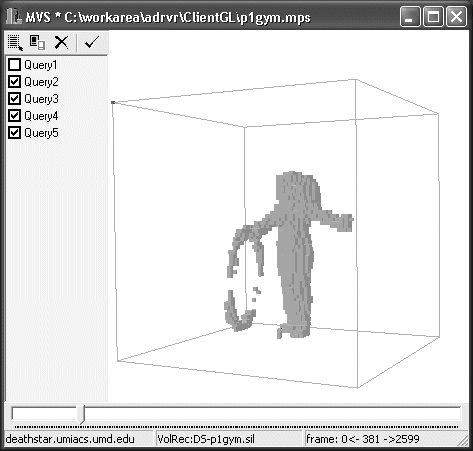This screenshot has width=473, height=451.
Task: Uncheck the Query2 checkbox
Action: point(14,82)
